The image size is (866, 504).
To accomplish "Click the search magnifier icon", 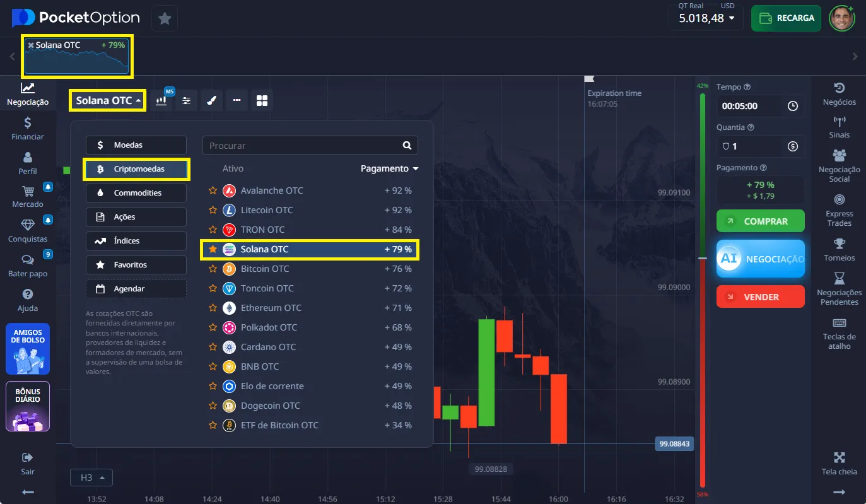I will tap(407, 145).
